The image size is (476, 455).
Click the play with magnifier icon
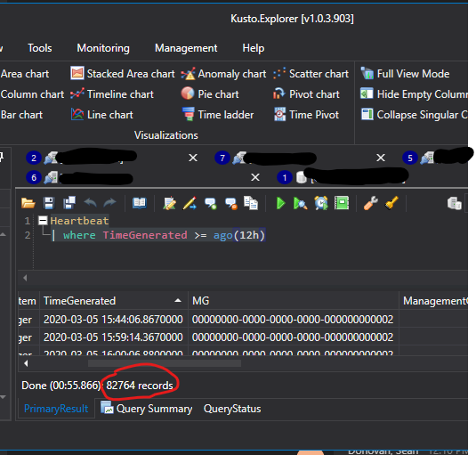coord(300,203)
